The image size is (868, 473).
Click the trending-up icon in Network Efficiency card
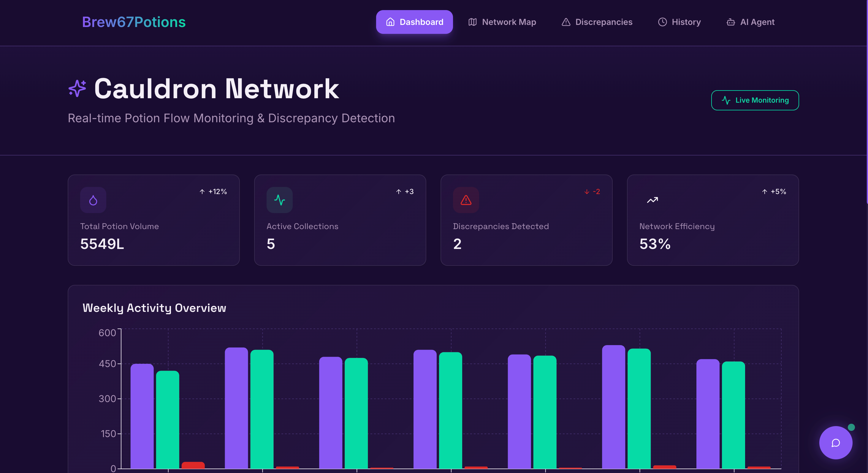click(652, 200)
